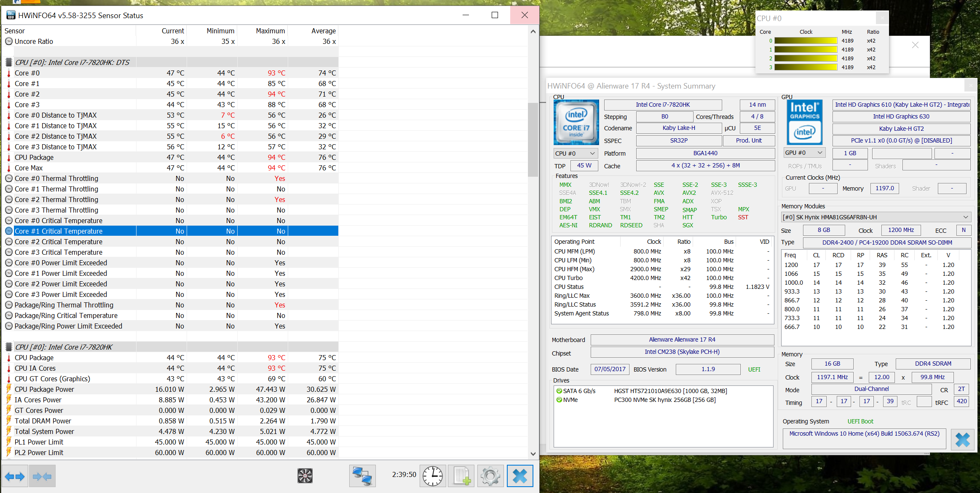The height and width of the screenshot is (493, 980).
Task: Click Core 2 clock bar in CPU #0
Action: coord(806,58)
